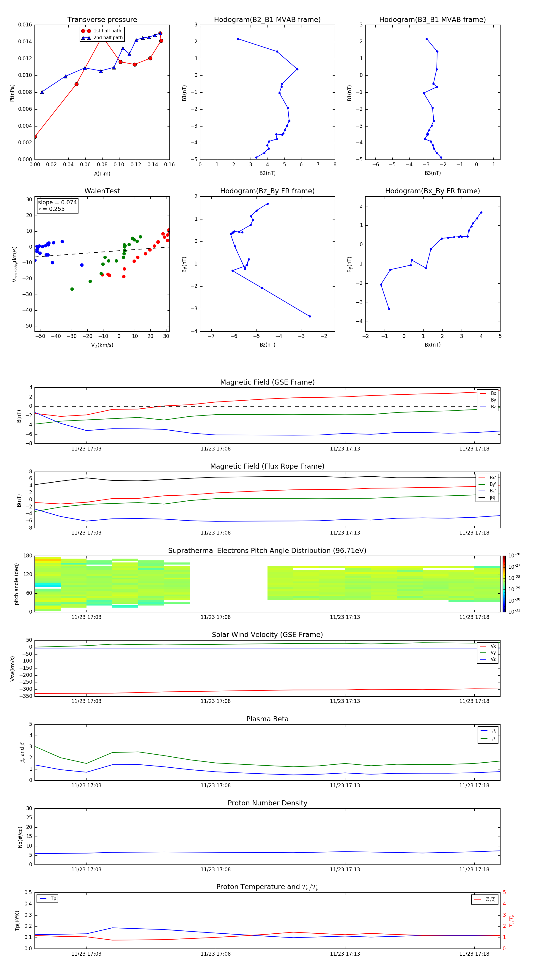Click the 'slope = 0.074' annotation
The height and width of the screenshot is (980, 535).
[x=57, y=203]
